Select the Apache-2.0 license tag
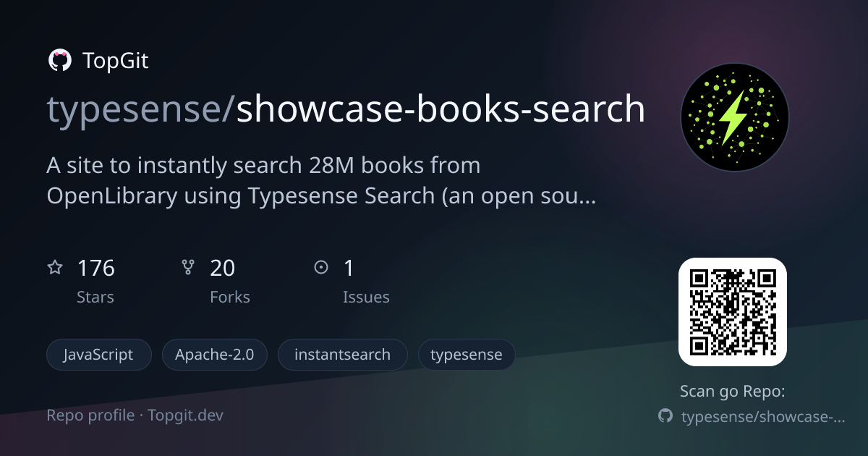 pos(215,355)
